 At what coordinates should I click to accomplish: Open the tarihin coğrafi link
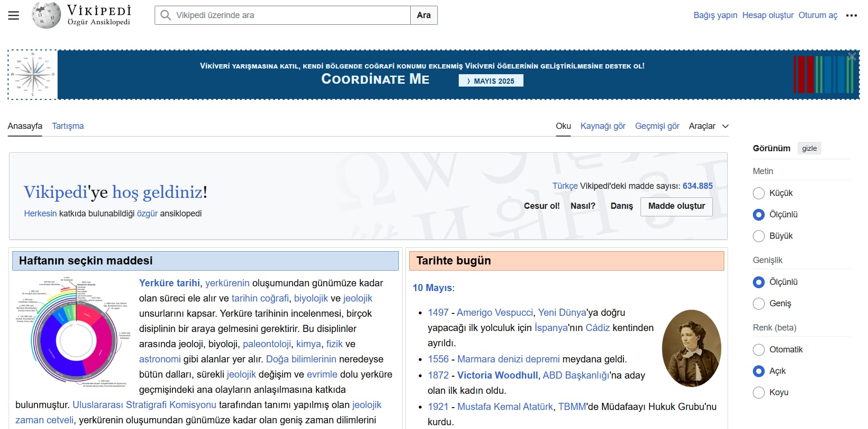[x=260, y=298]
